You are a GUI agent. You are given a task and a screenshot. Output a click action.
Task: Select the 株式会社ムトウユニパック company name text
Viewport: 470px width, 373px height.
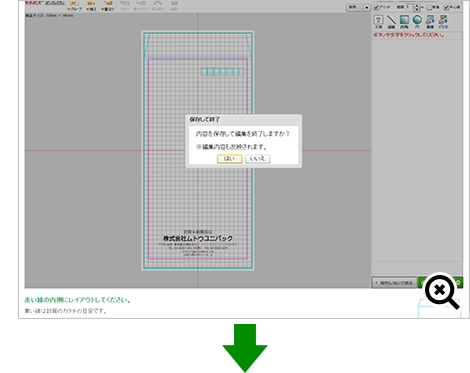click(x=198, y=238)
